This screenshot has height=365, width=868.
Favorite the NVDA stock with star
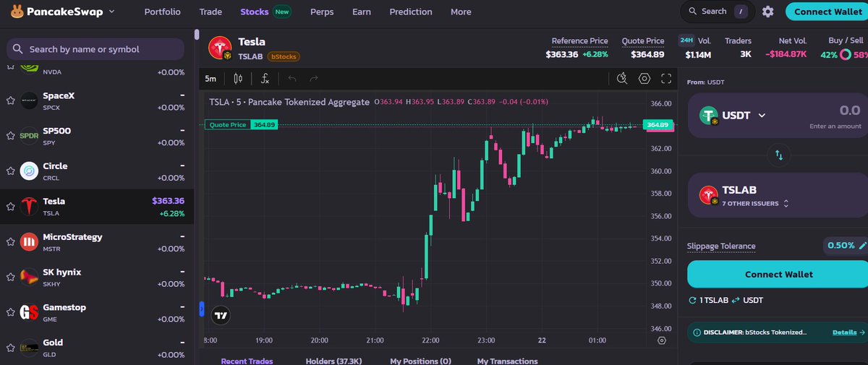(10, 66)
